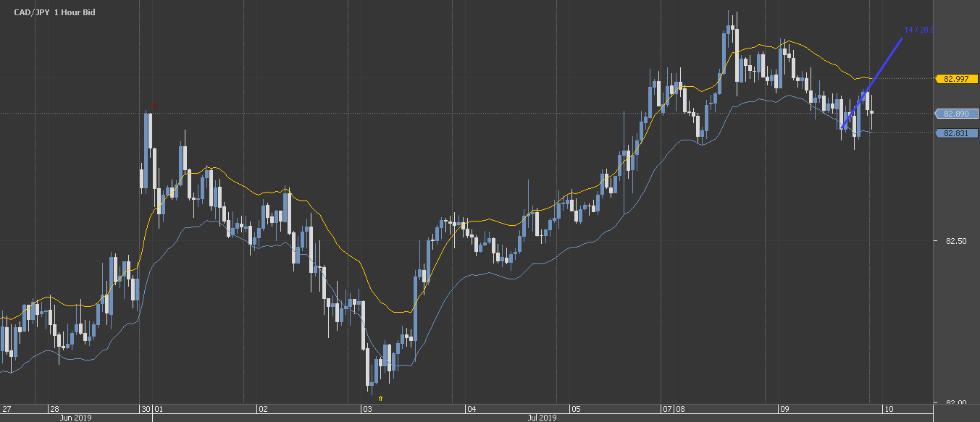Click the 04 date on the time axis
Image resolution: width=980 pixels, height=422 pixels.
click(x=471, y=409)
